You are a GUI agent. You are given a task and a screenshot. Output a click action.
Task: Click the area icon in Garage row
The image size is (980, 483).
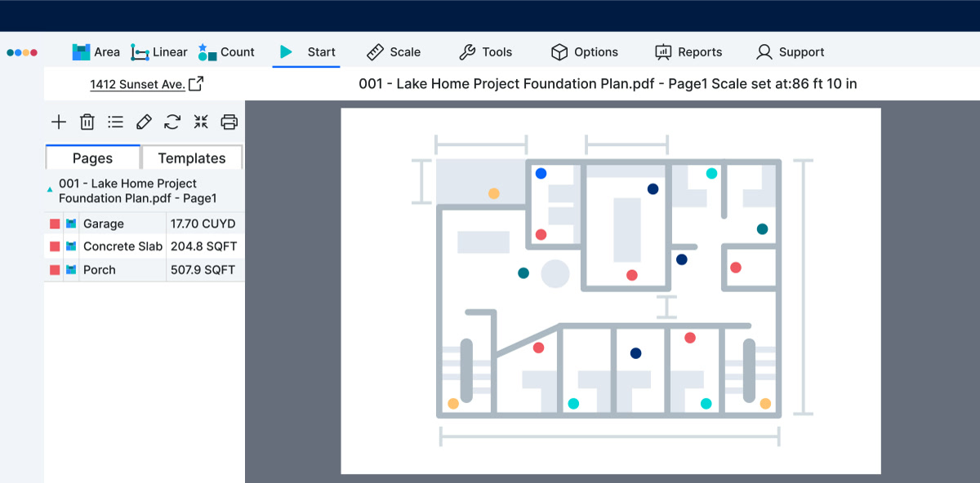pyautogui.click(x=72, y=224)
